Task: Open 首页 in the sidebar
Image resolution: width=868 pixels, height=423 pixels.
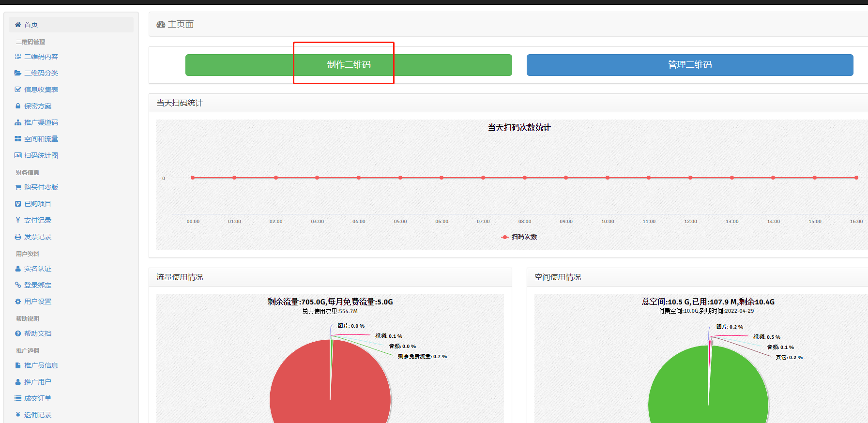Action: 71,25
